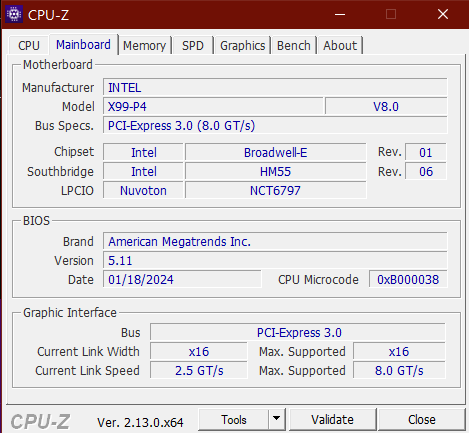Open the About tab

pos(340,45)
